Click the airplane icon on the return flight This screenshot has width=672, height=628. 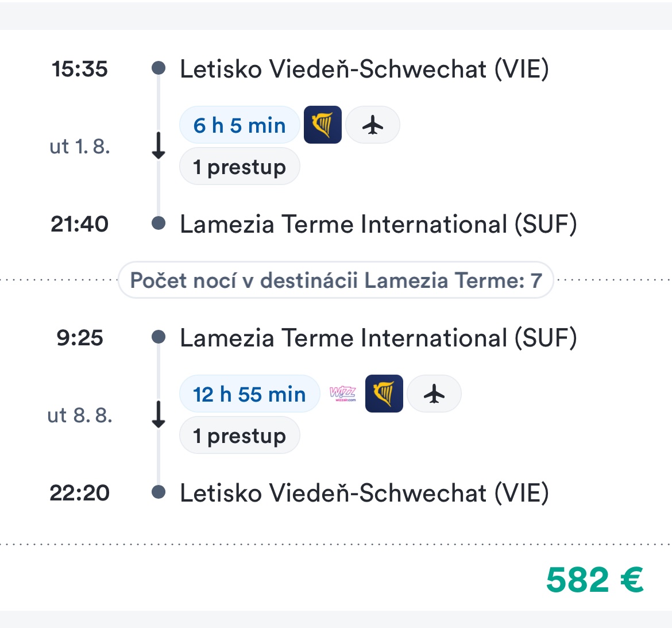pos(434,394)
